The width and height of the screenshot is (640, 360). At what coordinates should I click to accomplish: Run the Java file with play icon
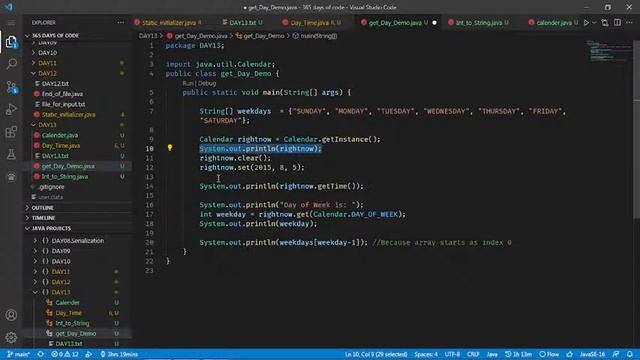pyautogui.click(x=586, y=22)
